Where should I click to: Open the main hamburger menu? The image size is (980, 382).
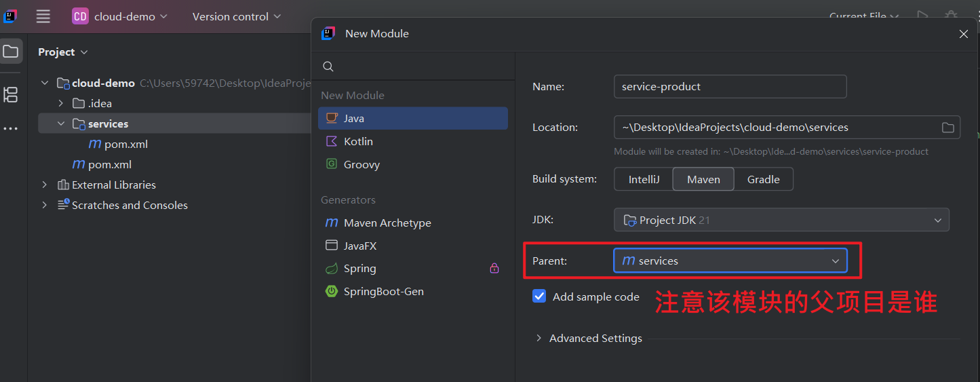click(x=43, y=16)
